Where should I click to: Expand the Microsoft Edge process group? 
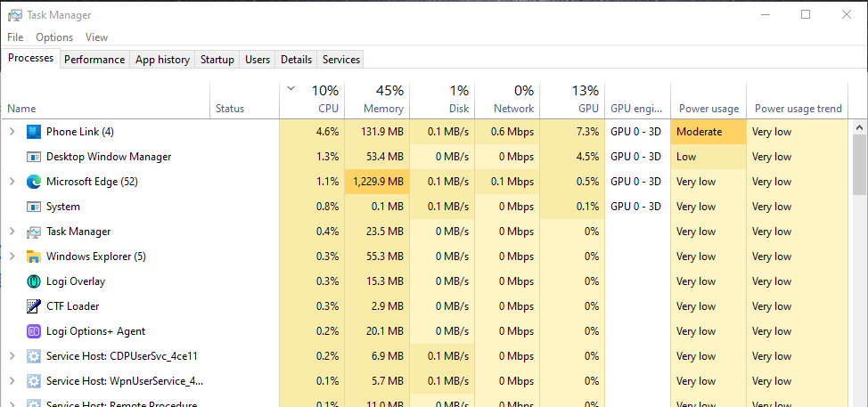[x=12, y=182]
